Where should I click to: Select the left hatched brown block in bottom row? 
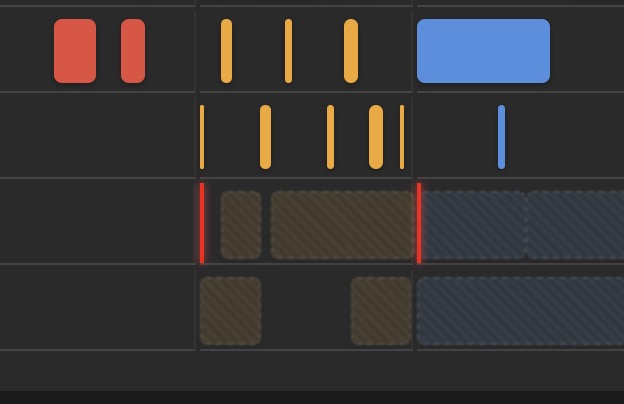[x=231, y=311]
